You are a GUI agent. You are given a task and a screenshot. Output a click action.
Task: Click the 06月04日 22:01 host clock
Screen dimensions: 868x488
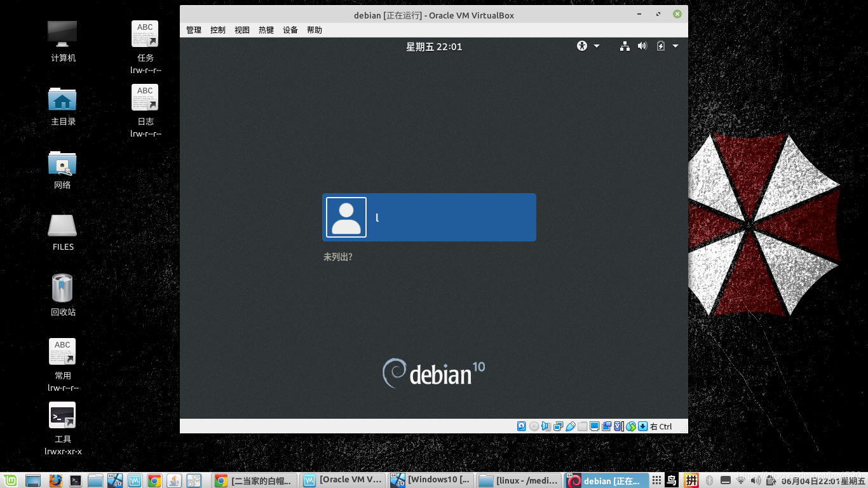tap(824, 481)
